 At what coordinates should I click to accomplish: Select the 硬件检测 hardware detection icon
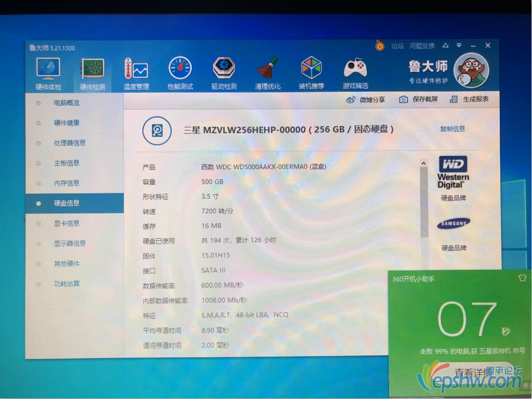tap(92, 74)
